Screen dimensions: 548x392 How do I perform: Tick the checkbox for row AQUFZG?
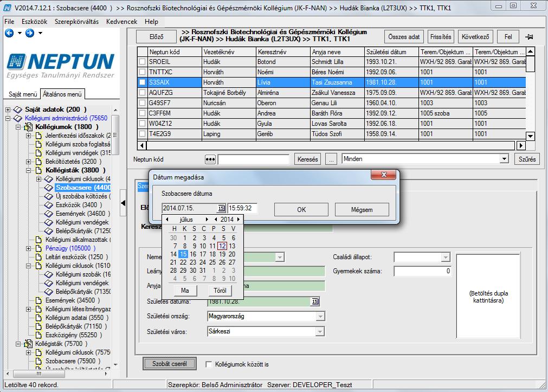pyautogui.click(x=142, y=93)
